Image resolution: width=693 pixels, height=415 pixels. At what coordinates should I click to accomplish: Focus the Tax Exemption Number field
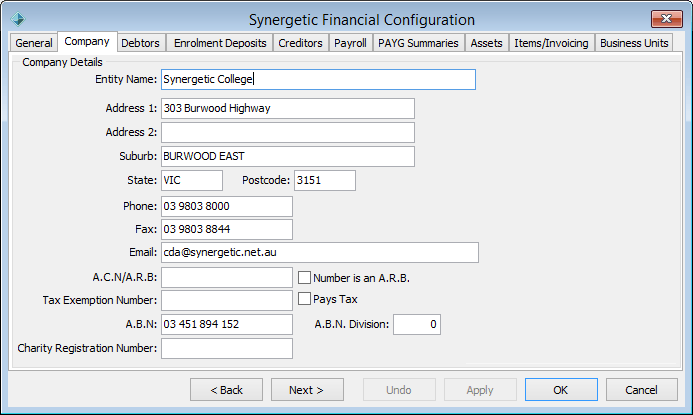click(x=227, y=301)
